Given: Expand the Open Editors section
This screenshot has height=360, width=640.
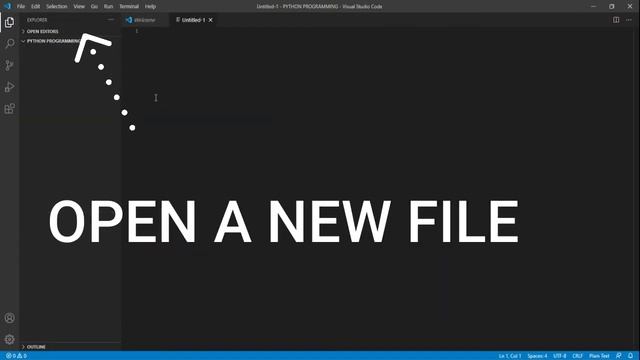Looking at the screenshot, I should [42, 31].
